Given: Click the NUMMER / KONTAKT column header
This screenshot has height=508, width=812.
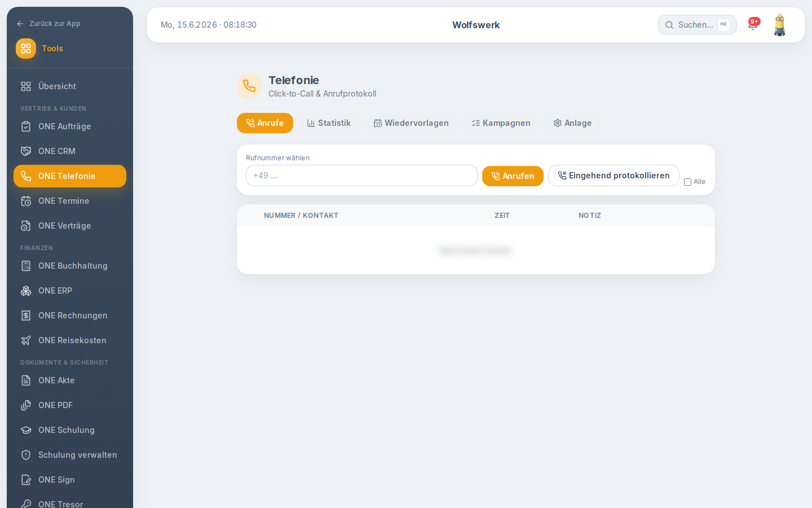Looking at the screenshot, I should coord(301,216).
